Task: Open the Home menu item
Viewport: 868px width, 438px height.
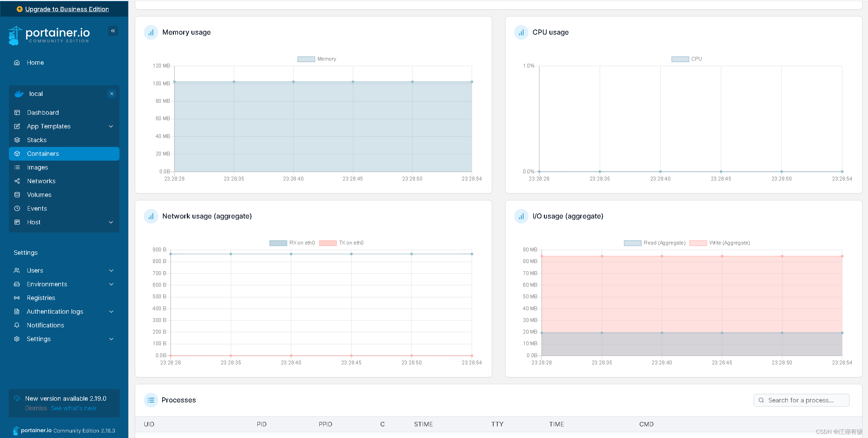Action: 35,63
